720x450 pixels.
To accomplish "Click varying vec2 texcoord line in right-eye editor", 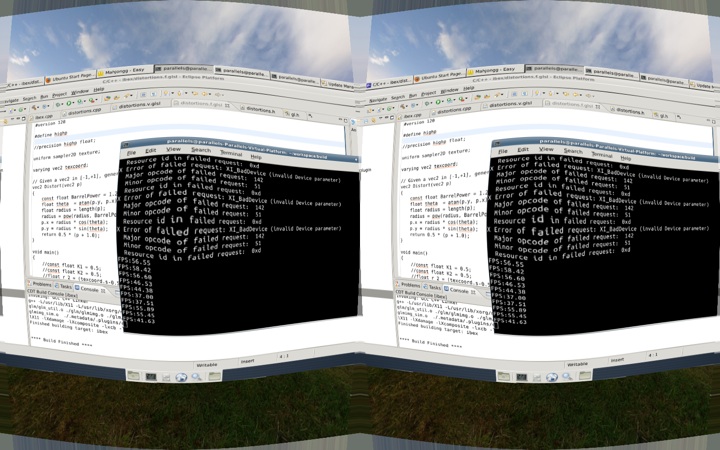I will (x=429, y=166).
